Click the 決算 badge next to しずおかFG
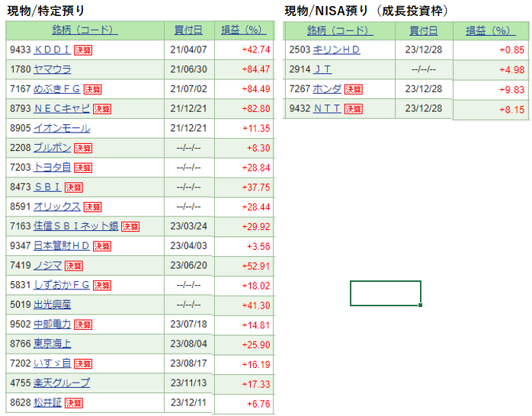The height and width of the screenshot is (416, 532). point(102,286)
